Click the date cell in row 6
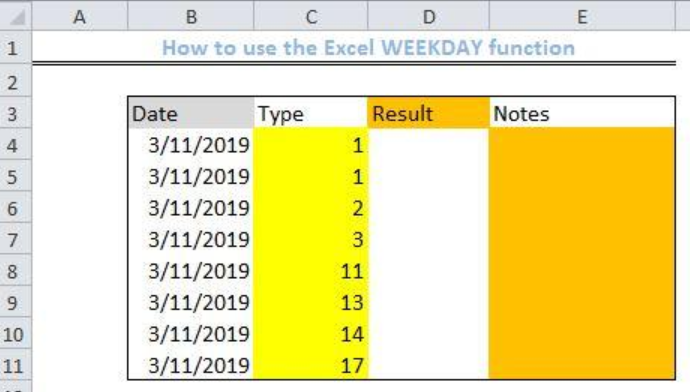 tap(191, 208)
